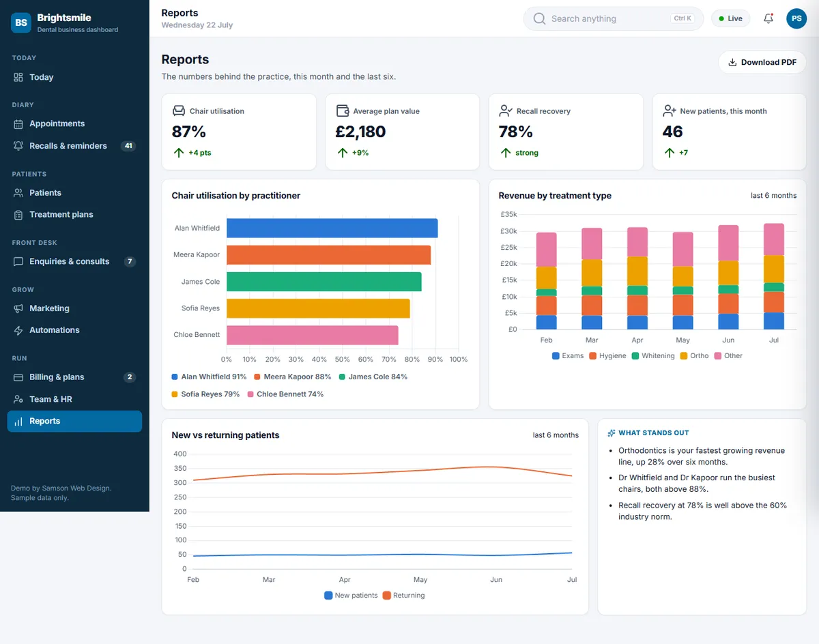This screenshot has height=644, width=819.
Task: Click the search magnifier icon
Action: pyautogui.click(x=539, y=18)
